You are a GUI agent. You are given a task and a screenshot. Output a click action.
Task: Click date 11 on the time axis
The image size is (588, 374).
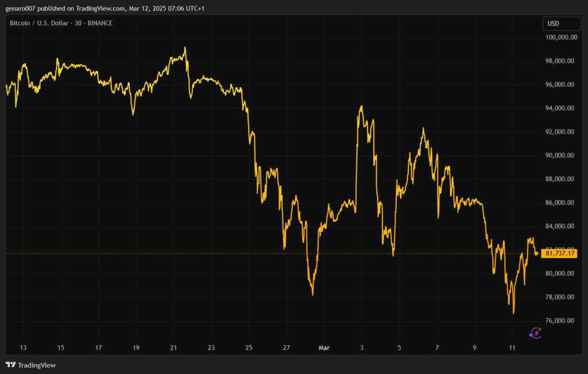512,348
